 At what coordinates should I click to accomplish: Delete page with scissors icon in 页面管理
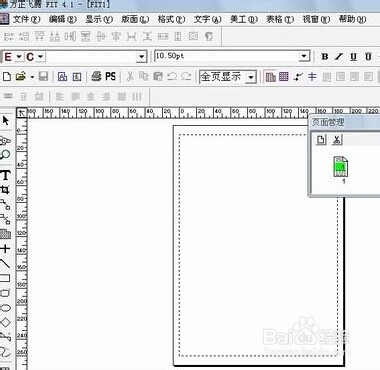[337, 140]
